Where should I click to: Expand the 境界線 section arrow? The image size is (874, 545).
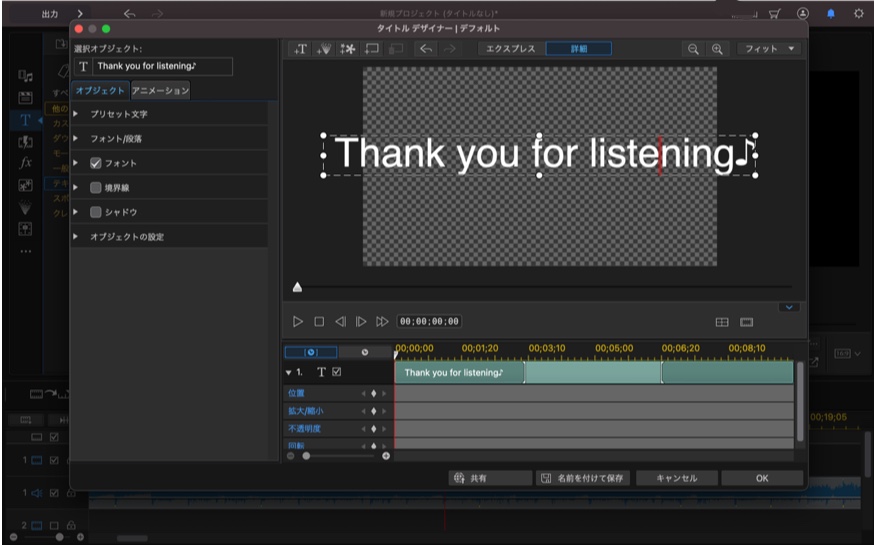click(76, 188)
